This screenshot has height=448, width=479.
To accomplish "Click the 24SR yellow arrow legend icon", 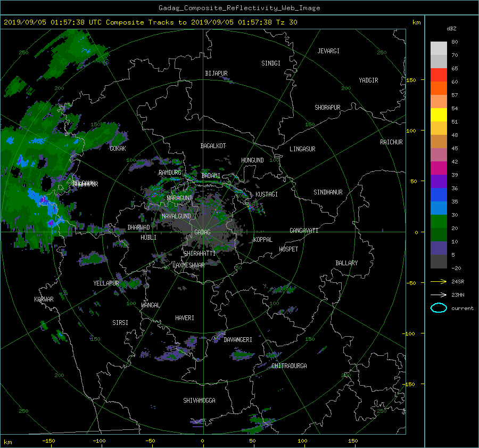I will coord(439,281).
